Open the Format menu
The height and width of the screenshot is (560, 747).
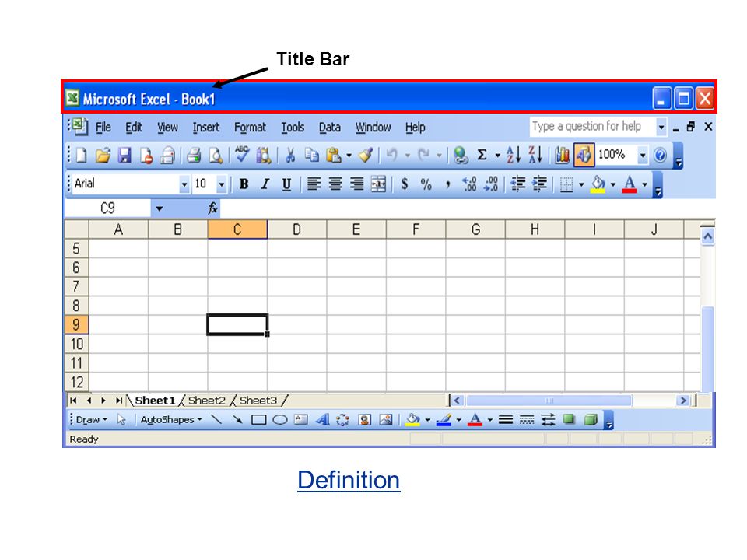pos(250,127)
